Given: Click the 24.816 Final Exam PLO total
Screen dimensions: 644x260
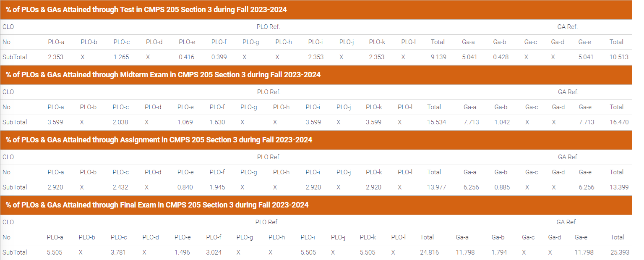Looking at the screenshot, I should pyautogui.click(x=430, y=252).
